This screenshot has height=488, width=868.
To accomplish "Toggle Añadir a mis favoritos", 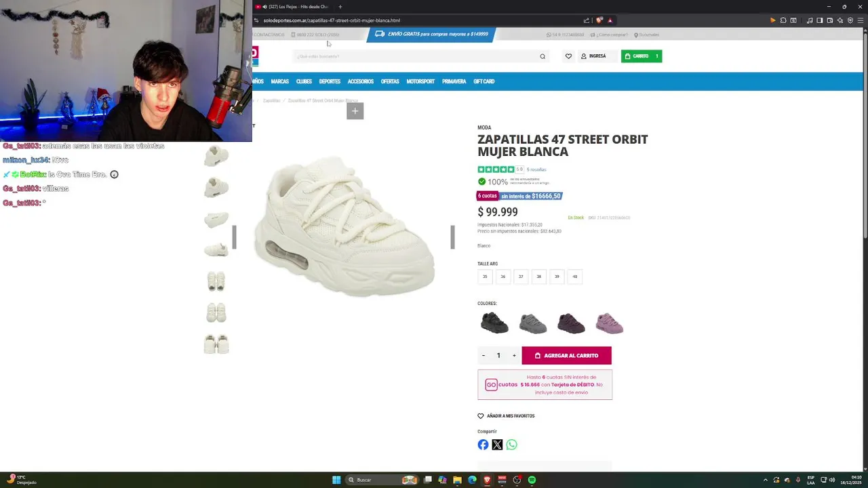I will click(506, 416).
